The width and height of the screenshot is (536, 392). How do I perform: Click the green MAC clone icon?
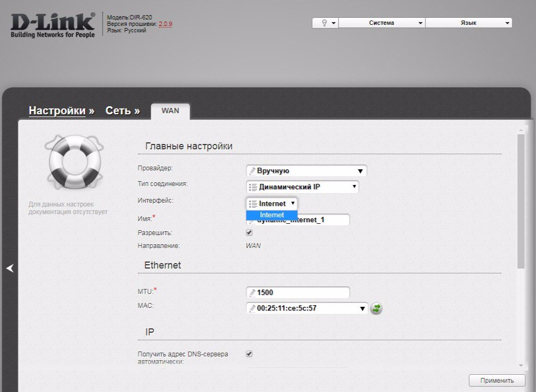pos(376,308)
